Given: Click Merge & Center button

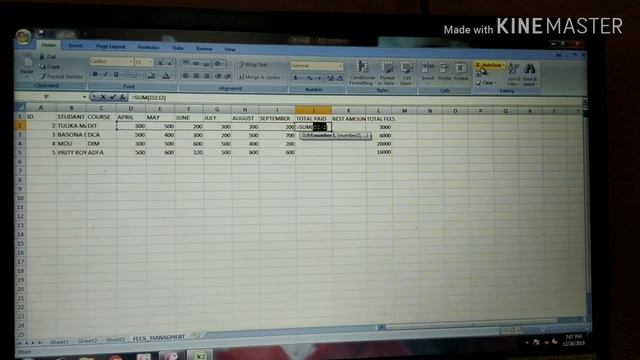Looking at the screenshot, I should pos(260,77).
